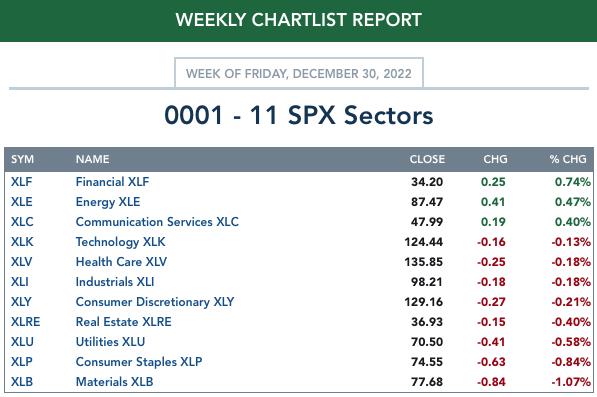Image resolution: width=597 pixels, height=397 pixels.
Task: Click the Technology XLK name
Action: [x=120, y=242]
